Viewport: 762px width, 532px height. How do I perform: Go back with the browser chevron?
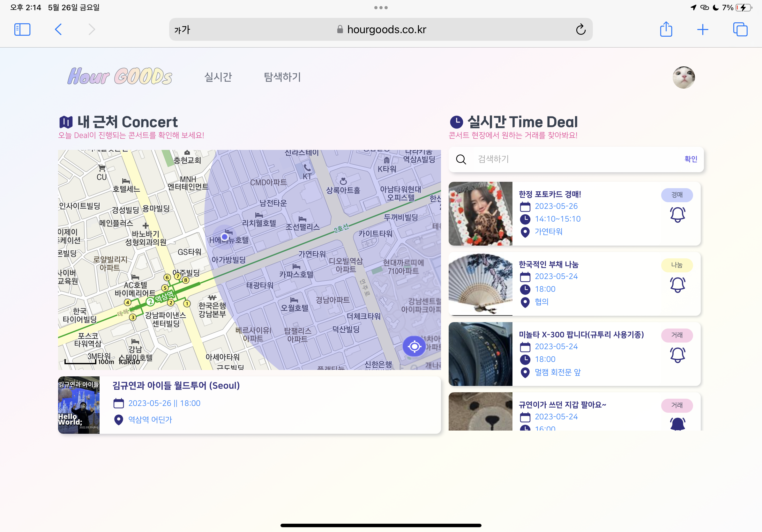tap(58, 30)
